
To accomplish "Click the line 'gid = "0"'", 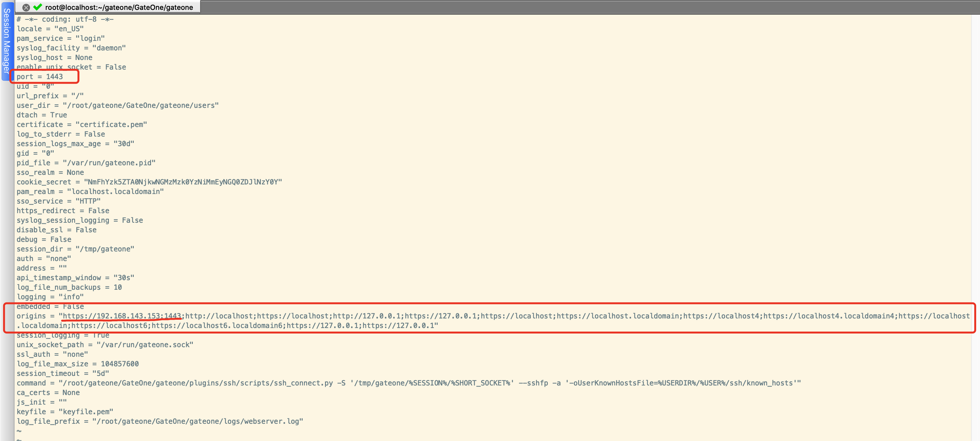I will coord(35,153).
